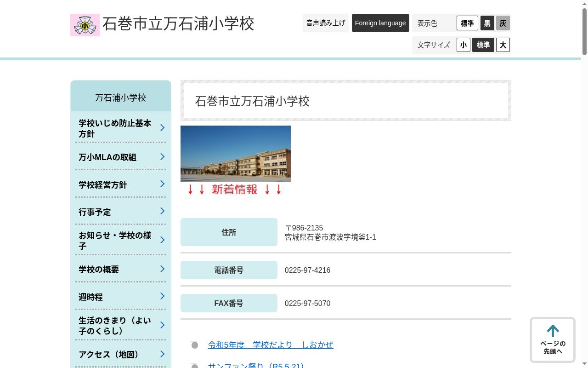
Task: Click site title 石巻市立万石浦小学校 in header
Action: tap(178, 24)
